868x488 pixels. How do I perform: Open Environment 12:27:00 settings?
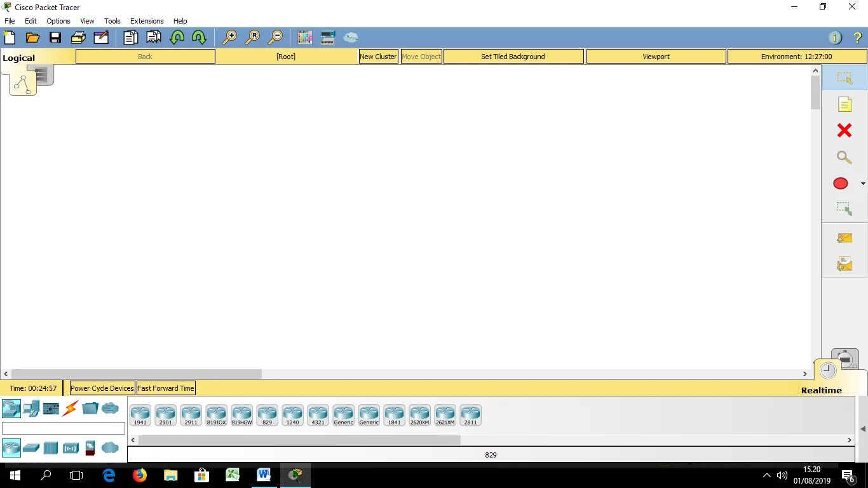797,57
